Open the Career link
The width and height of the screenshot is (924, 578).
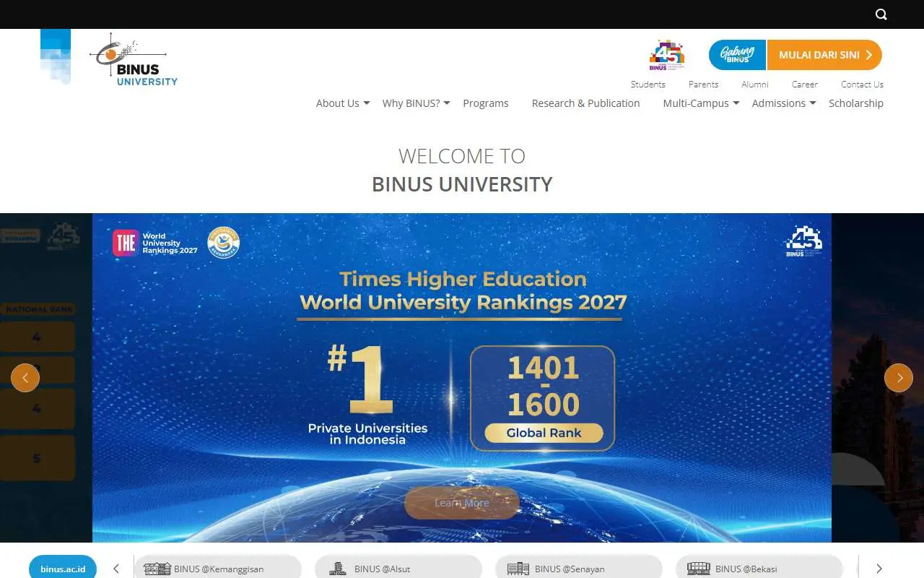coord(805,84)
